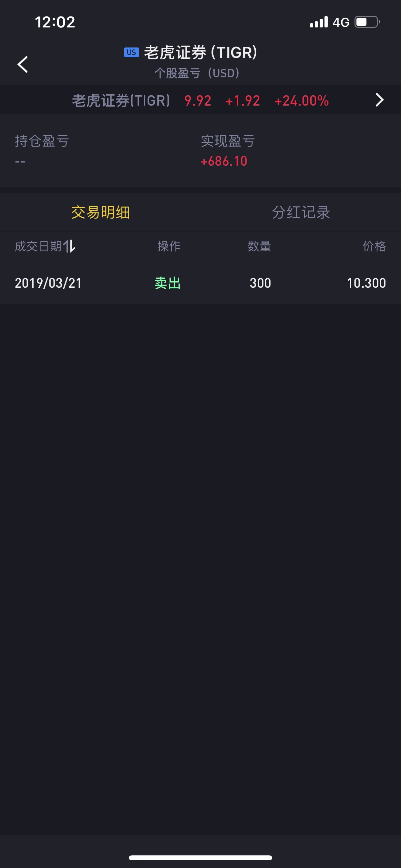Switch to 交易明细 tab
The width and height of the screenshot is (401, 868).
tap(100, 212)
